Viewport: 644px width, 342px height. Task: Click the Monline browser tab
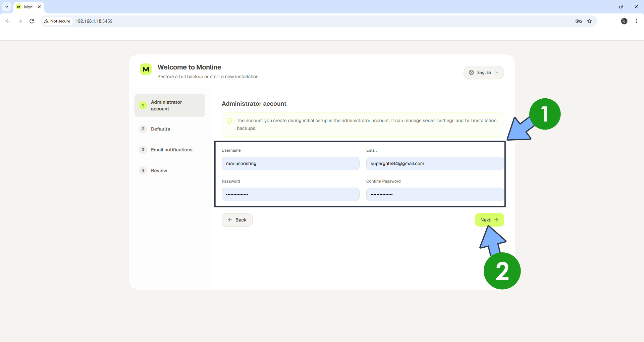pyautogui.click(x=29, y=7)
